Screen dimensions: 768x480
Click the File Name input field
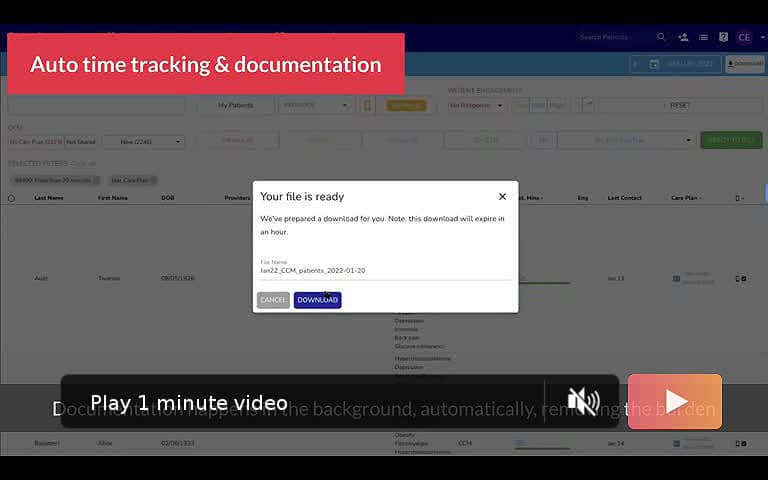click(384, 270)
